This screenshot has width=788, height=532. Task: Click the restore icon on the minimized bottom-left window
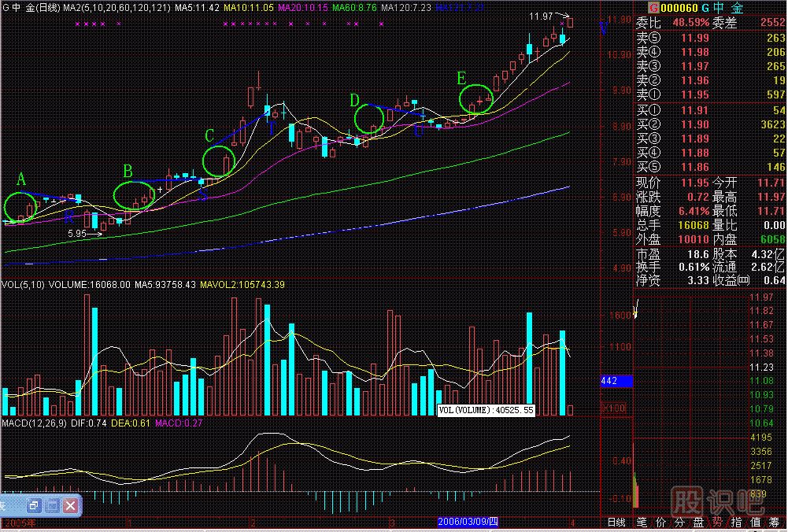pos(33,504)
